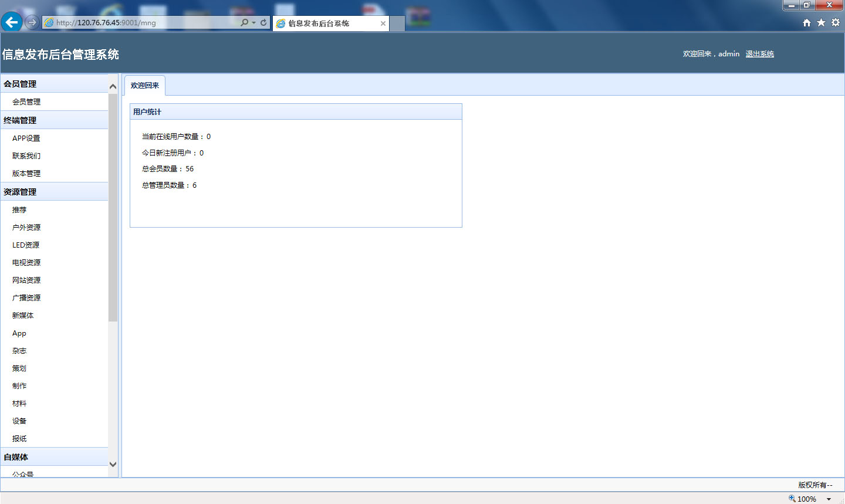Open the zoom level dropdown arrow
Image resolution: width=845 pixels, height=504 pixels.
click(829, 499)
